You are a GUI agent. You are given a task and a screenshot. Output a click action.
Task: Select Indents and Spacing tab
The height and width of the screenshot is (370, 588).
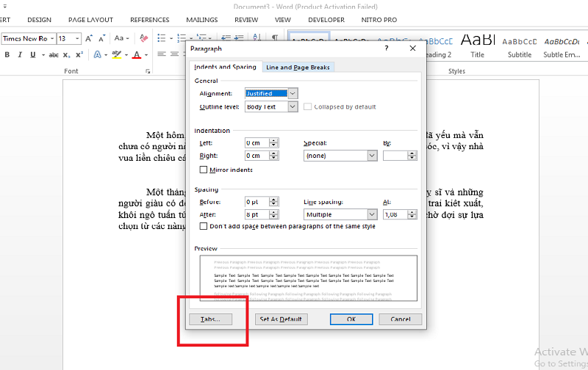tap(225, 67)
